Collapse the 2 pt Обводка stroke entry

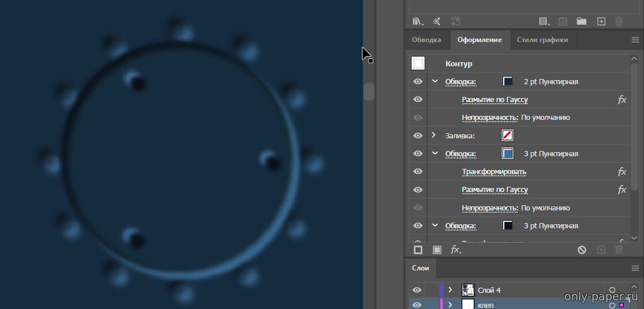click(x=435, y=82)
